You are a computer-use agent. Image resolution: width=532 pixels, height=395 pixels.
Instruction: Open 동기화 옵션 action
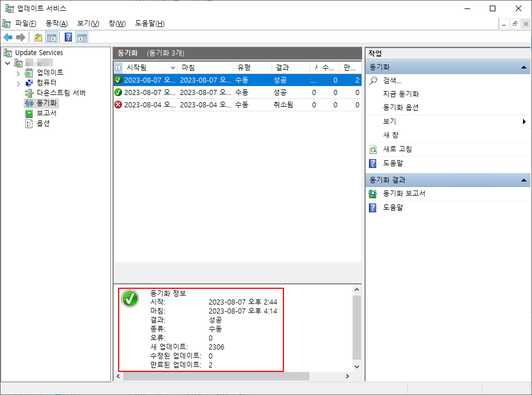401,107
